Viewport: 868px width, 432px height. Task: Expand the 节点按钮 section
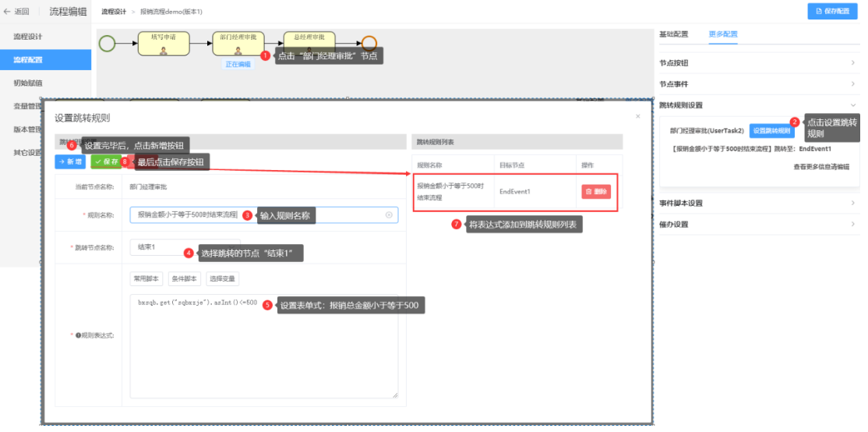click(x=759, y=63)
